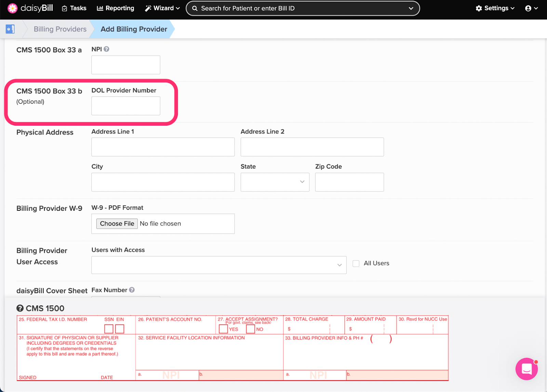Screen dimensions: 547x392
Task: Open the user account menu
Action: click(532, 8)
